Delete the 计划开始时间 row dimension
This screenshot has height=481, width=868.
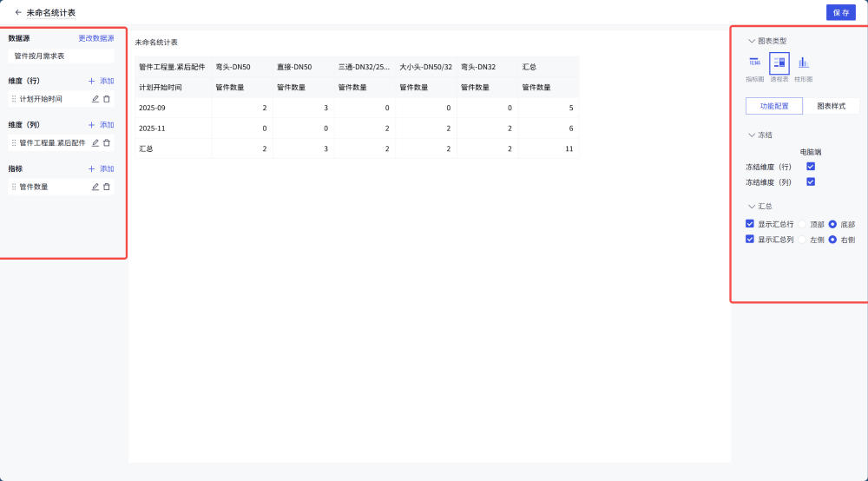click(107, 99)
